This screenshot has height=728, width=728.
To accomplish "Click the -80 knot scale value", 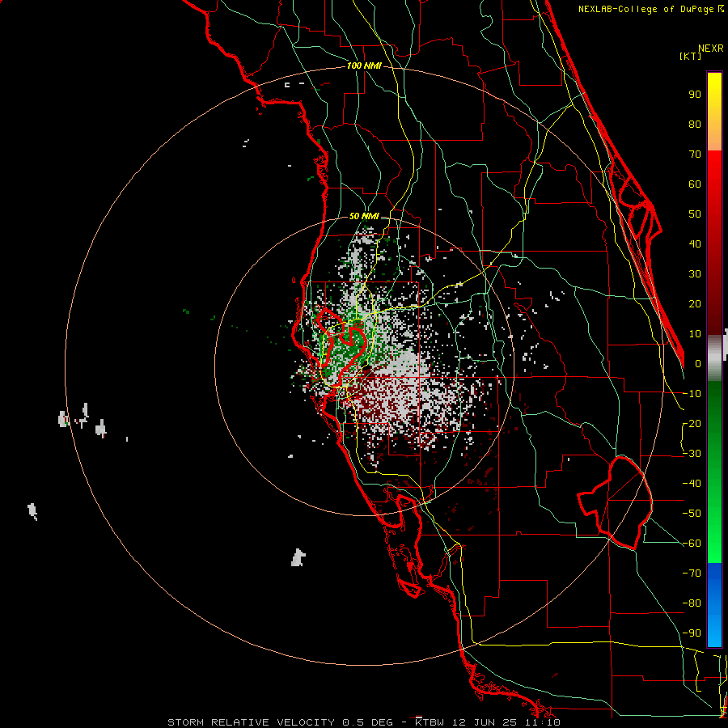I will point(692,603).
